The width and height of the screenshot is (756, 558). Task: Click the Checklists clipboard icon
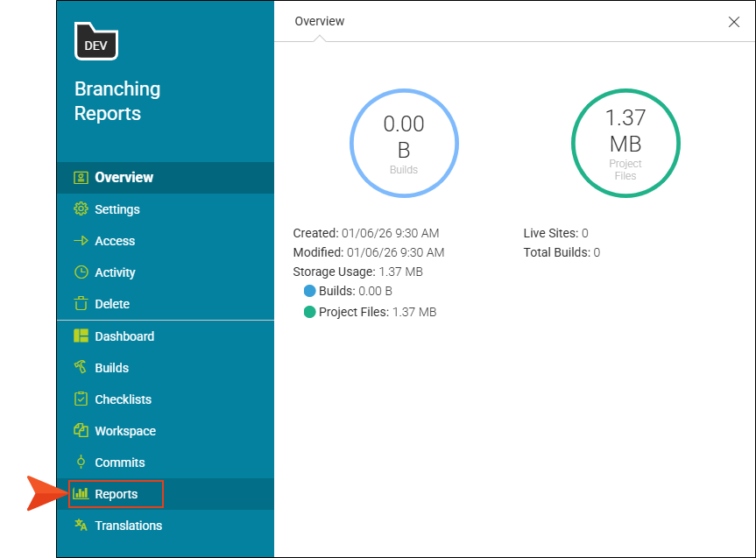tap(81, 399)
